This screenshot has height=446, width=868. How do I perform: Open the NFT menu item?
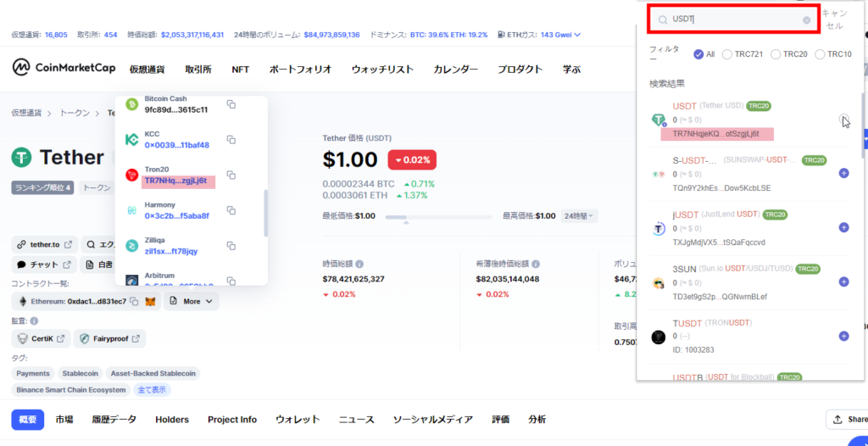tap(241, 70)
